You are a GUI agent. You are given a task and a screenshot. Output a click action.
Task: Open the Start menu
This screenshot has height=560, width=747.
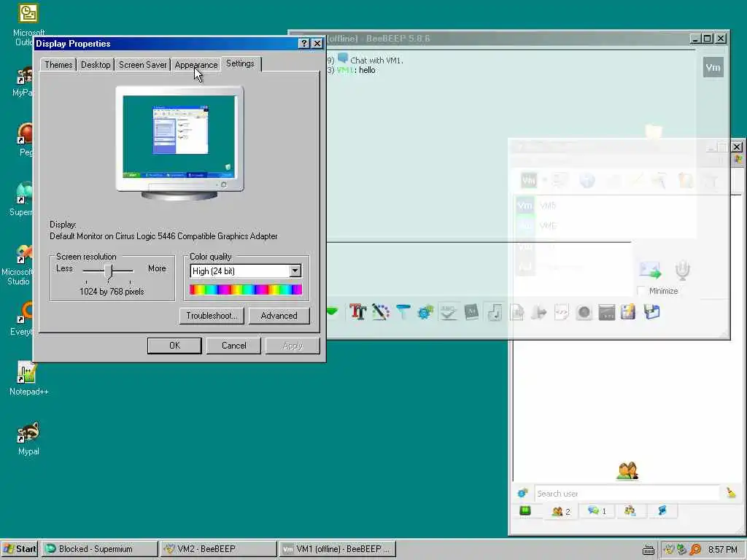click(20, 549)
